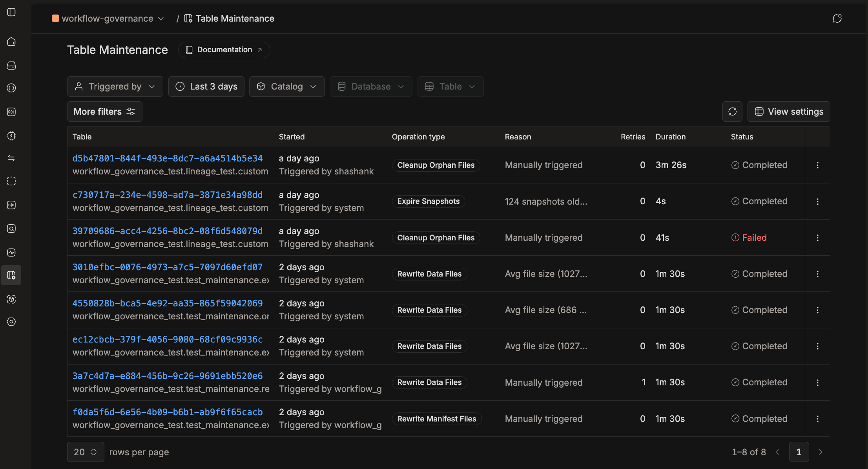The height and width of the screenshot is (469, 868).
Task: Open the audio-waveform sidebar icon
Action: pyautogui.click(x=11, y=205)
